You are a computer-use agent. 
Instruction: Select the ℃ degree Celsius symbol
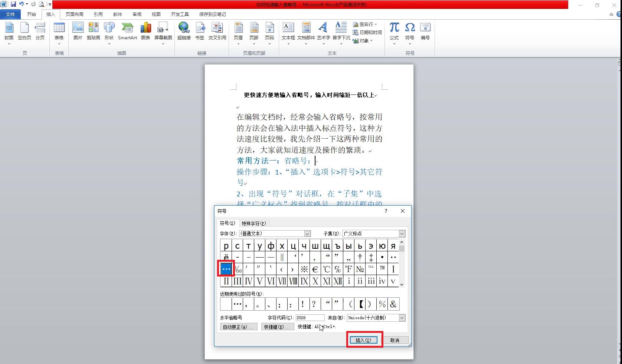[x=326, y=269]
